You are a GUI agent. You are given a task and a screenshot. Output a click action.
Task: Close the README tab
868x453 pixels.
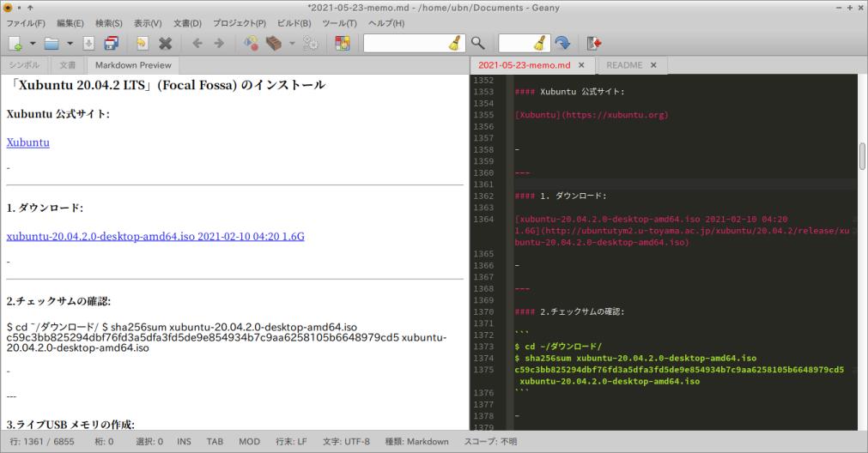point(653,65)
